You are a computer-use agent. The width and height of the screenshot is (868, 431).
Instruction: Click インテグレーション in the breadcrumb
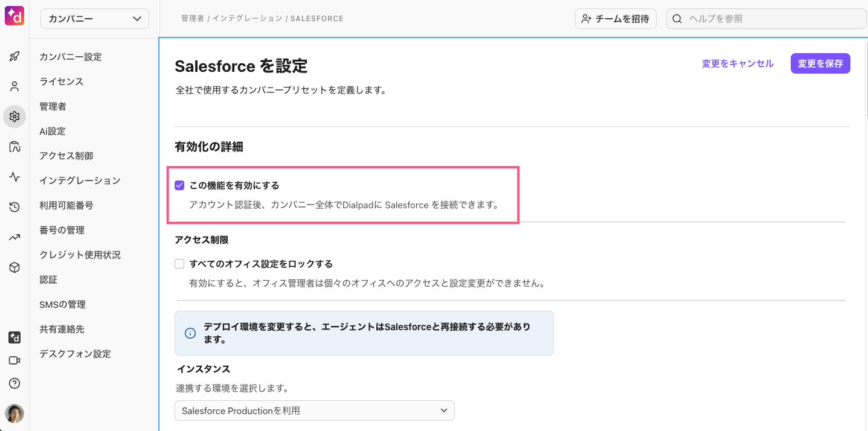tap(247, 19)
